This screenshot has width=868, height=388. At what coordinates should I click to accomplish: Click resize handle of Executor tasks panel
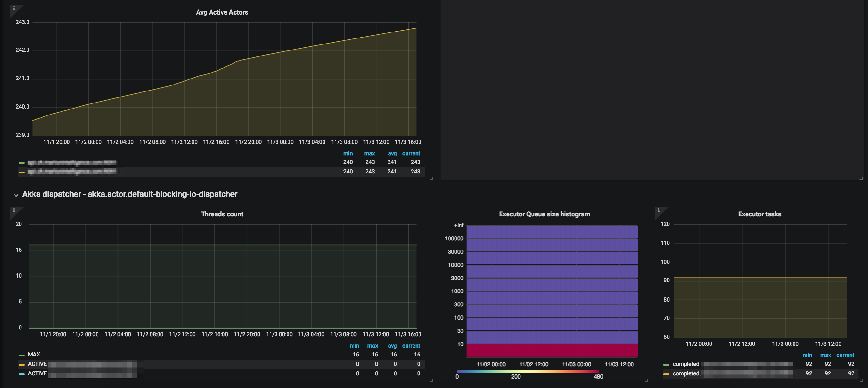(862, 380)
